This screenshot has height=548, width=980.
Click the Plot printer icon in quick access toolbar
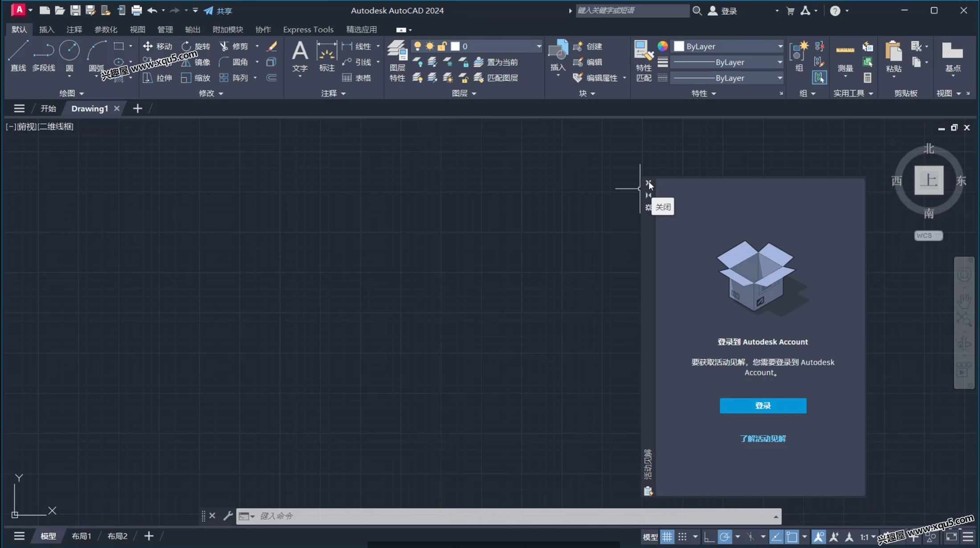(136, 10)
